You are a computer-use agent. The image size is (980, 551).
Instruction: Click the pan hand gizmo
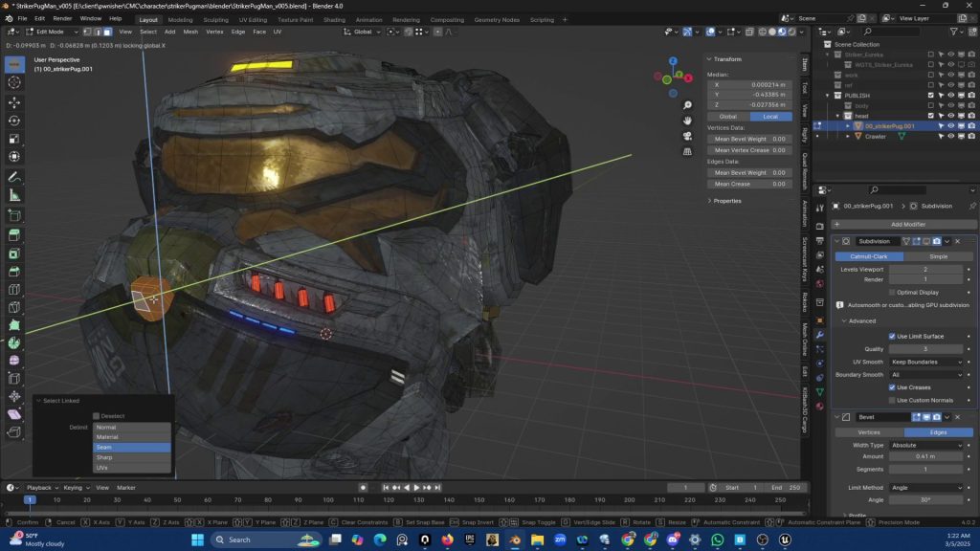click(x=687, y=121)
